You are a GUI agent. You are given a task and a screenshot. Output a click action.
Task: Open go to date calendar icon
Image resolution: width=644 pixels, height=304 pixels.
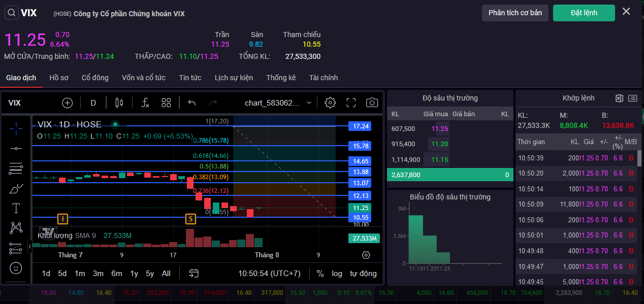pyautogui.click(x=194, y=274)
